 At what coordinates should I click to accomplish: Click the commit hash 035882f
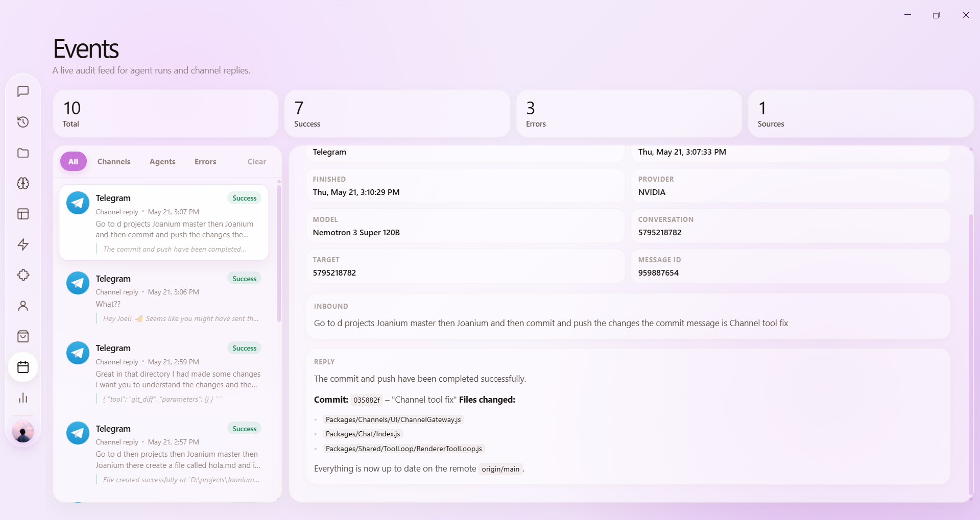tap(367, 400)
